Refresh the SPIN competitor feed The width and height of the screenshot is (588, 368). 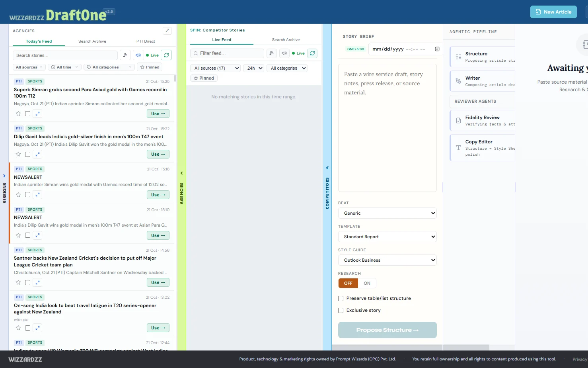(313, 53)
